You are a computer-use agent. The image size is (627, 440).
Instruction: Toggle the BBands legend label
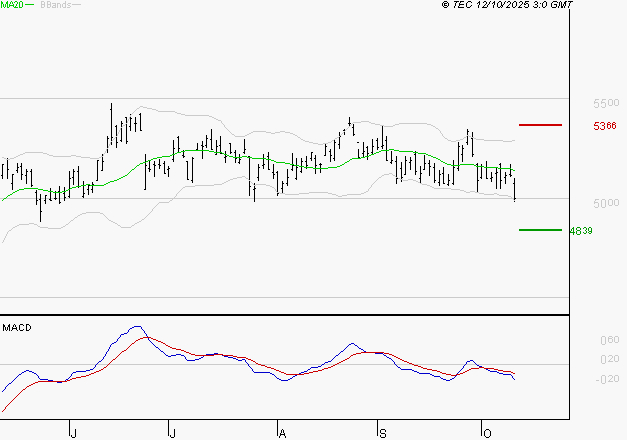point(55,5)
